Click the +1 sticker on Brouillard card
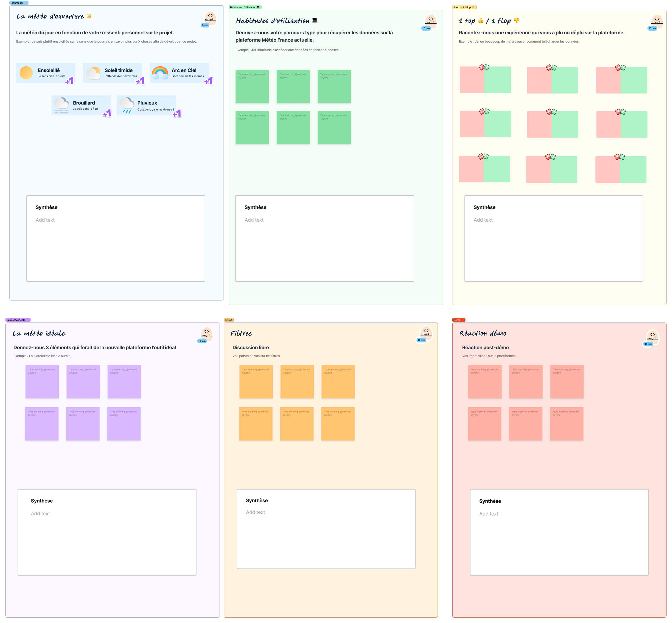Viewport: 672px width, 623px height. (x=107, y=114)
